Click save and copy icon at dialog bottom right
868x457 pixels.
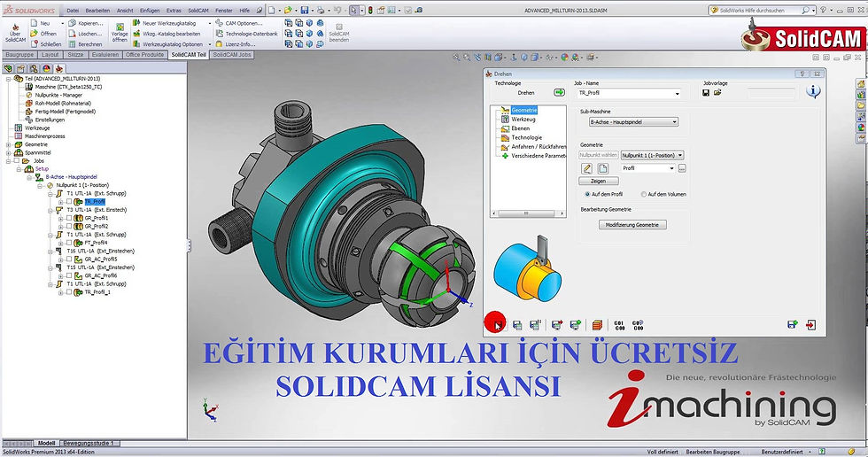point(792,325)
